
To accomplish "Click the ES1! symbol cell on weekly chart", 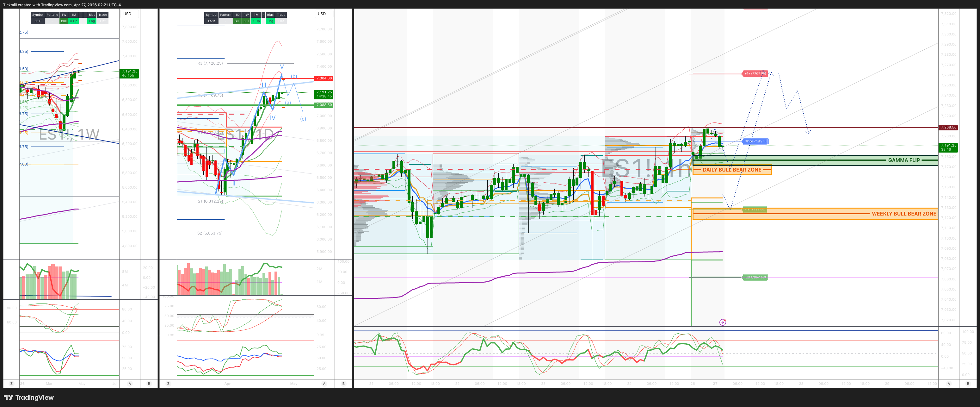I will [x=38, y=21].
